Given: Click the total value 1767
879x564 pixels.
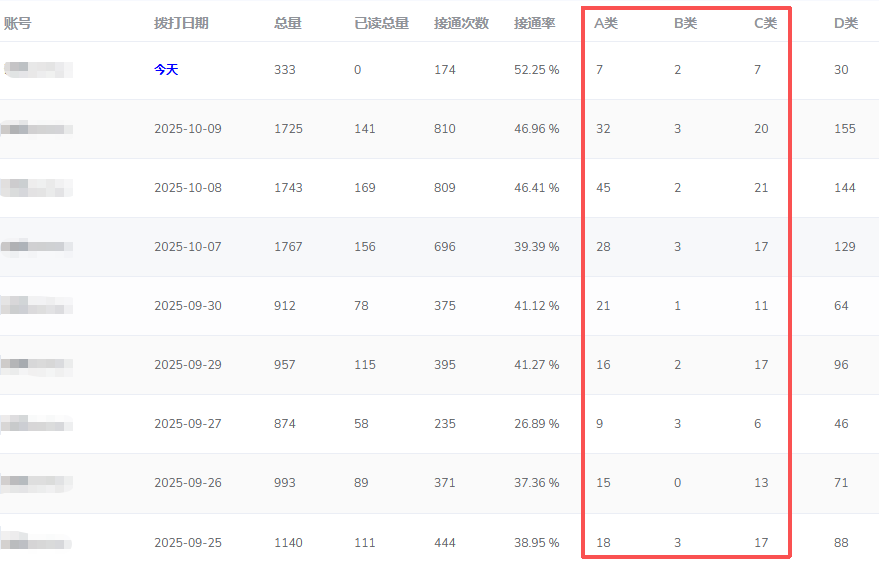Looking at the screenshot, I should tap(288, 247).
